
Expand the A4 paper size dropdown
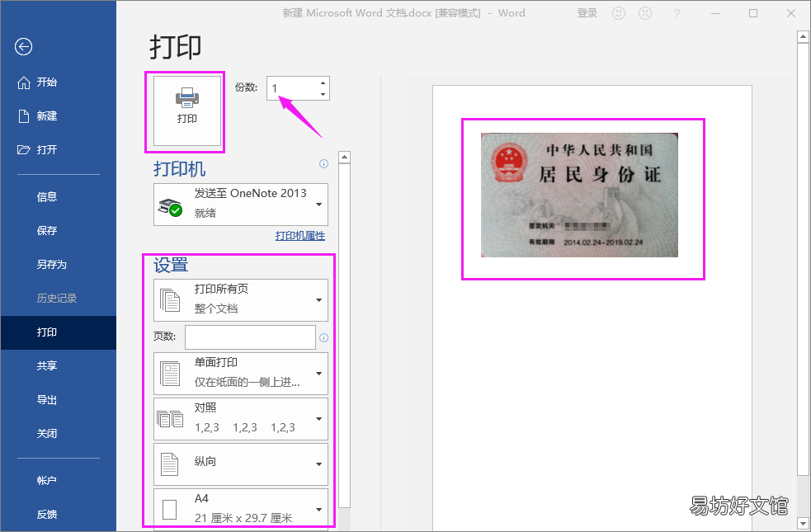point(241,509)
